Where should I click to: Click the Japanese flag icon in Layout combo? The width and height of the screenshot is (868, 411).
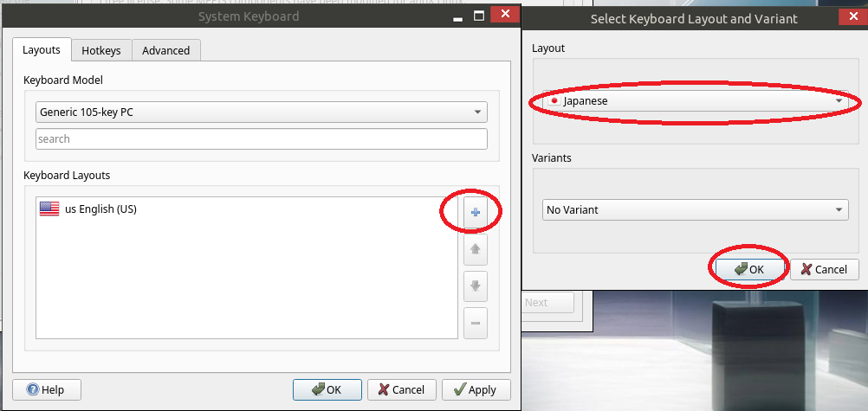click(x=554, y=101)
